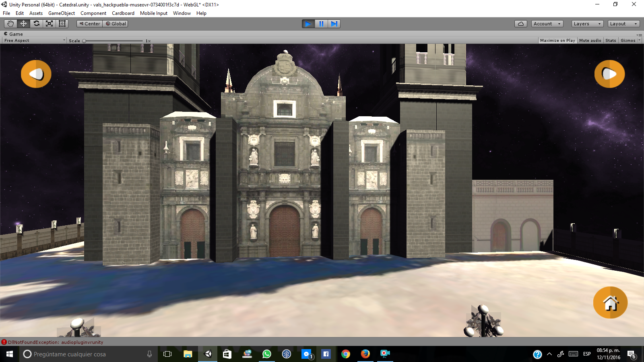Open Windows Ink Workspace pen icon
The width and height of the screenshot is (644, 362).
(x=561, y=354)
